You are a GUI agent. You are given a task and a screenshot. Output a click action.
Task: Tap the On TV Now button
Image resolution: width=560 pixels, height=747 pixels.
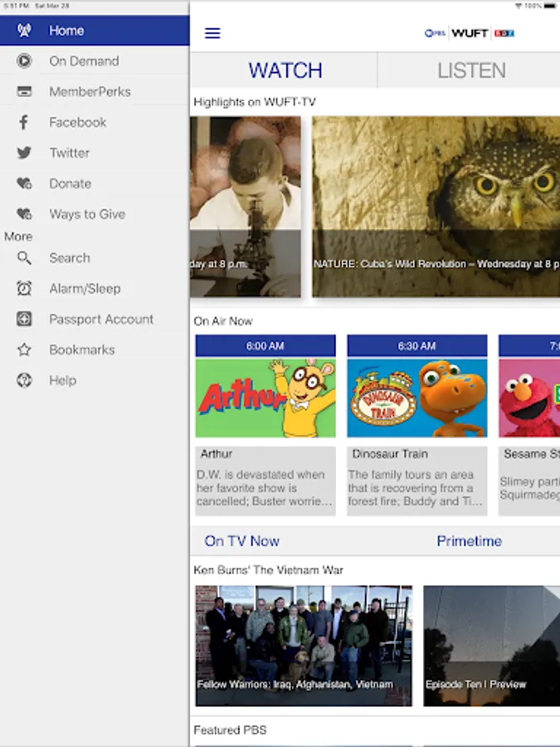click(242, 541)
